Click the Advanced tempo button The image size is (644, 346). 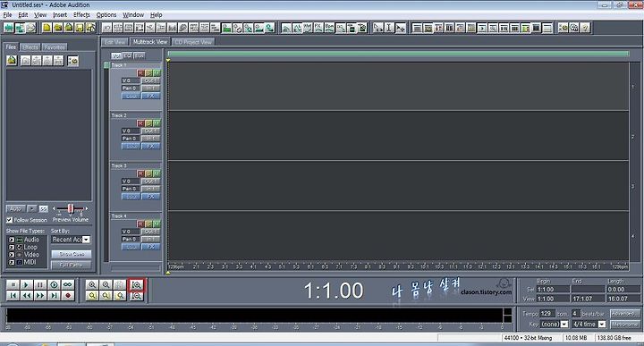(624, 314)
